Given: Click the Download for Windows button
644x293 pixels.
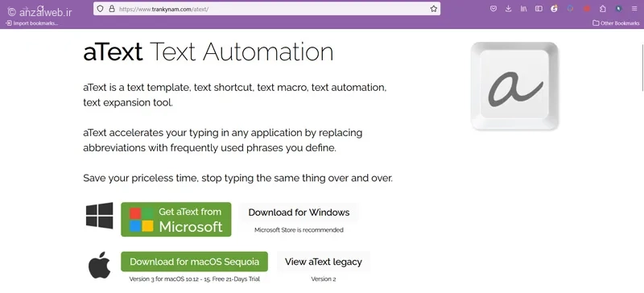Looking at the screenshot, I should click(x=299, y=213).
